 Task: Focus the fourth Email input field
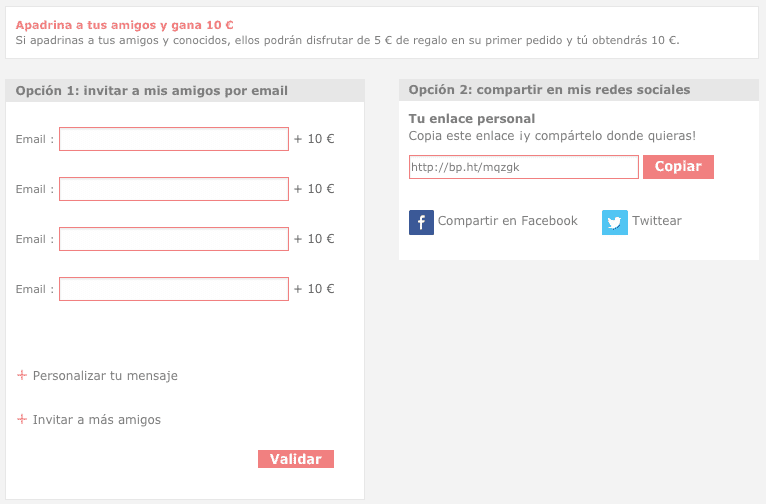[174, 289]
